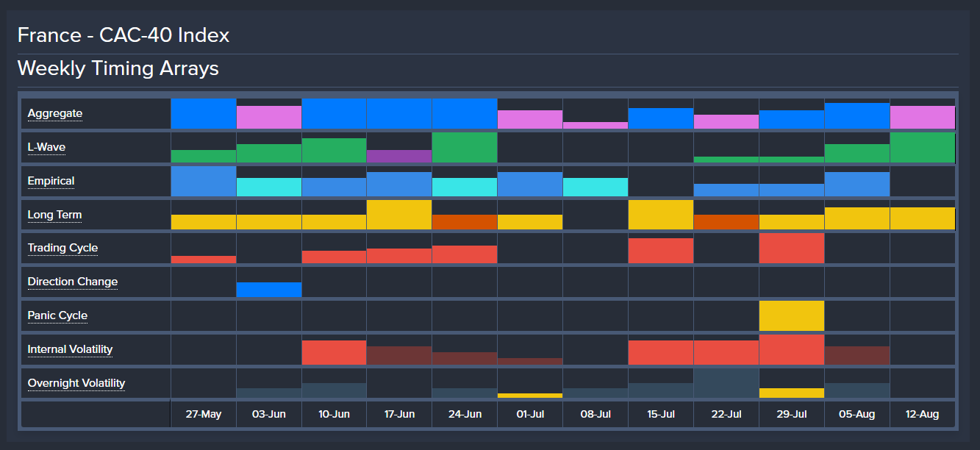
Task: Open the Aggregate row label link
Action: point(55,113)
